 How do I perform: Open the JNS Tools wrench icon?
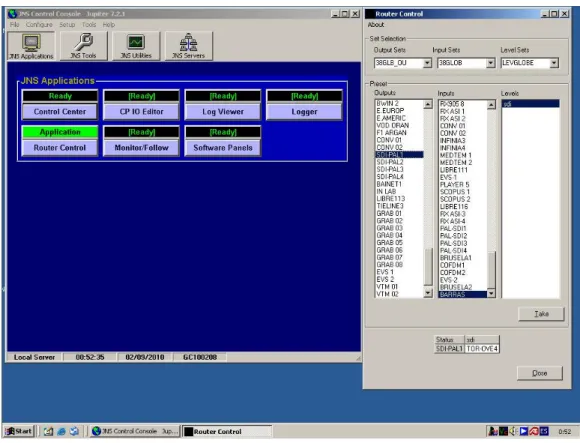[84, 46]
